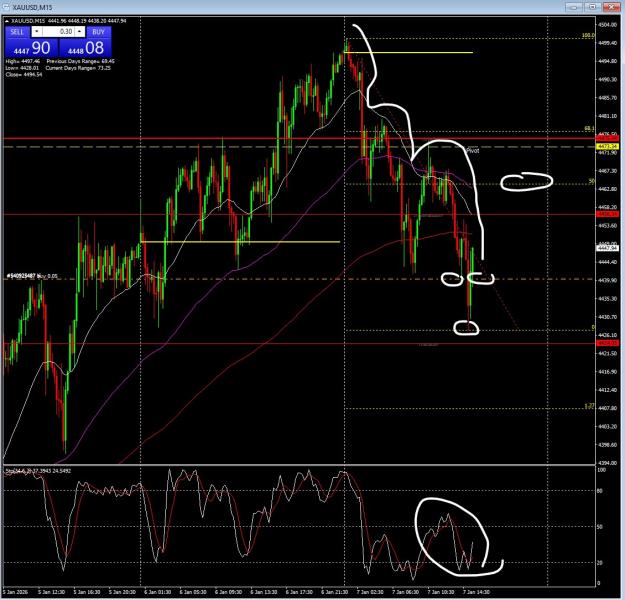Click the 4504.00 price scale label

[607, 25]
